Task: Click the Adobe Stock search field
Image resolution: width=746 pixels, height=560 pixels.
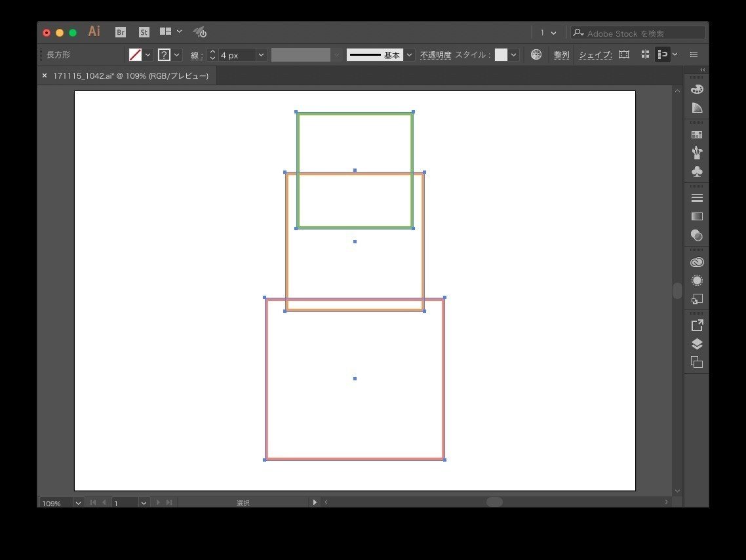Action: 636,32
